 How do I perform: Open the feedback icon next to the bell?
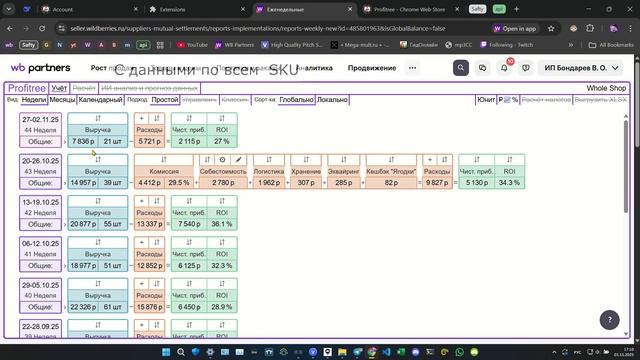click(x=526, y=68)
